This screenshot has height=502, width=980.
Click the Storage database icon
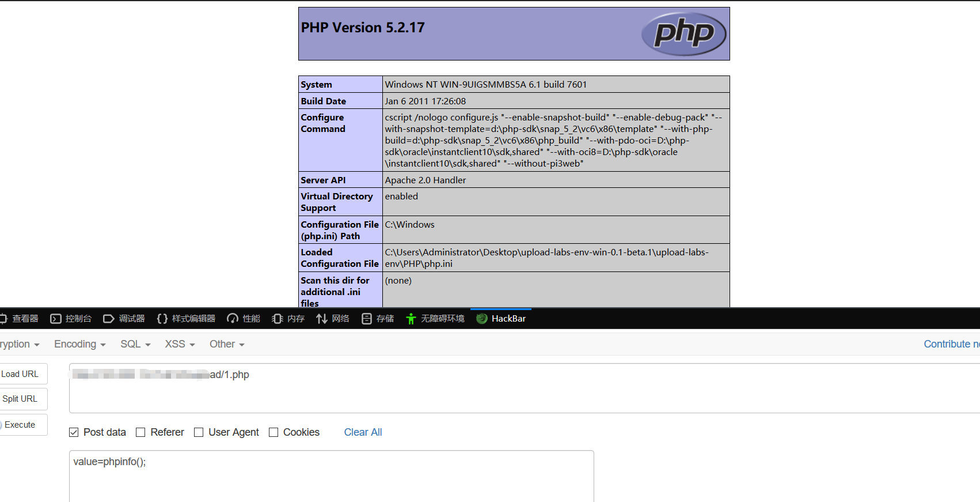point(366,319)
